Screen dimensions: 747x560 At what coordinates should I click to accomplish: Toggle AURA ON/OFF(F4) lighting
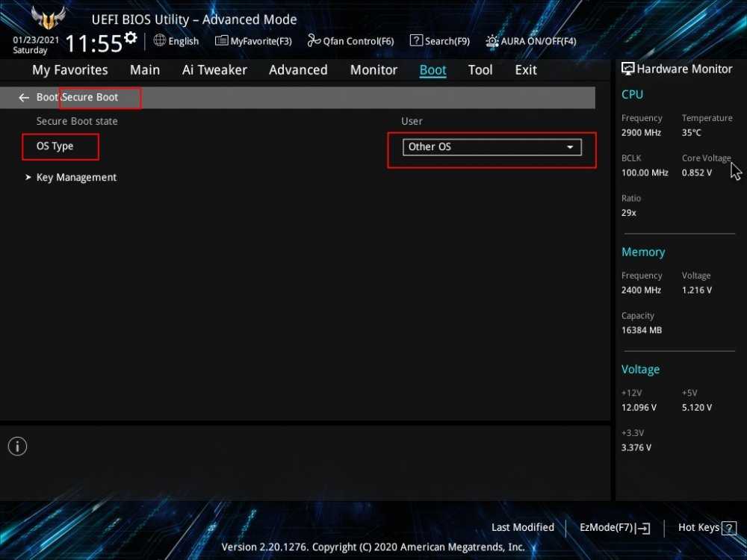coord(531,41)
